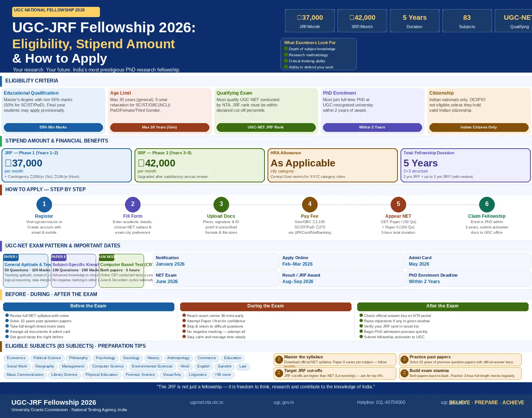This screenshot has height=418, width=532.
Task: Select the Economics subject tag
Action: click(x=16, y=358)
